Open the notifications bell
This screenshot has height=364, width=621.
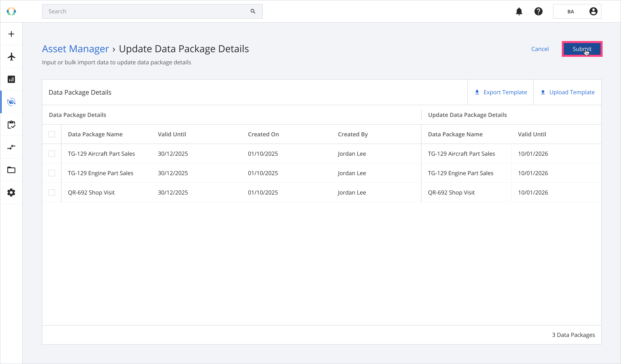519,11
